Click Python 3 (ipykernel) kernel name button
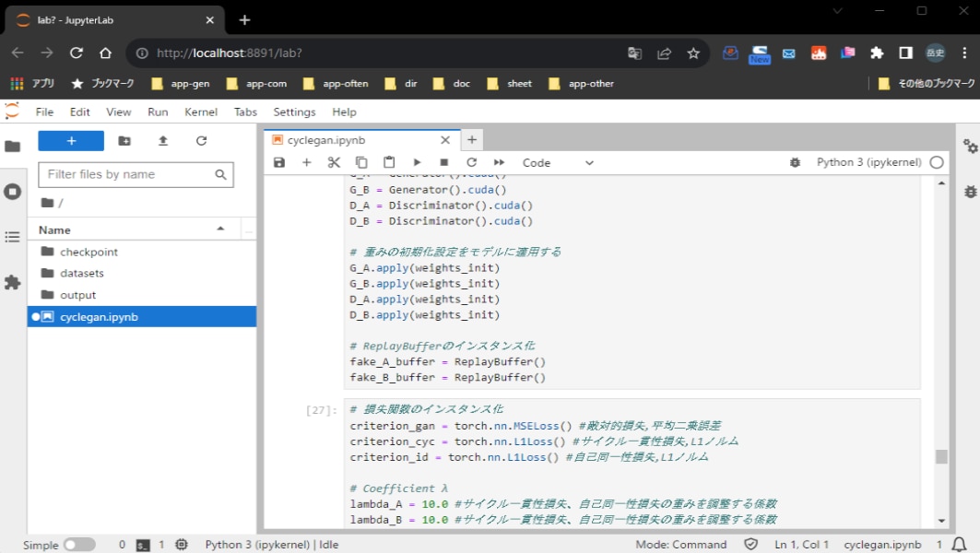The width and height of the screenshot is (980, 553). 868,162
